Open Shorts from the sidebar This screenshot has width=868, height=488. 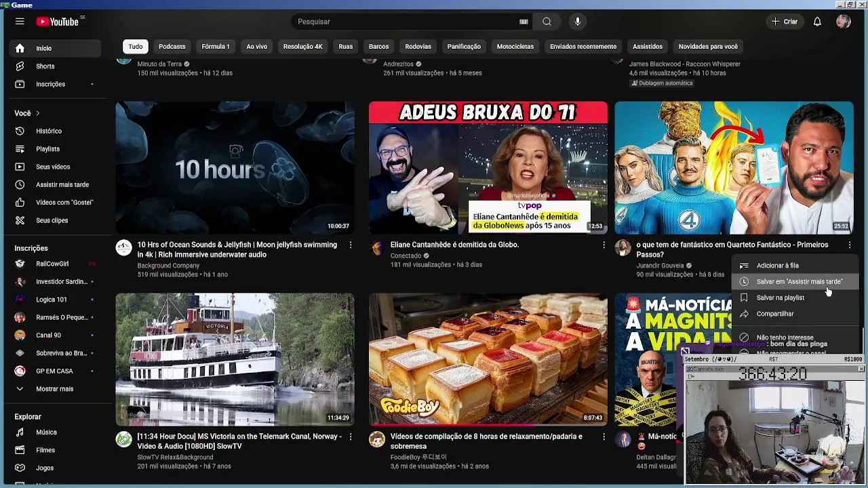[56, 66]
